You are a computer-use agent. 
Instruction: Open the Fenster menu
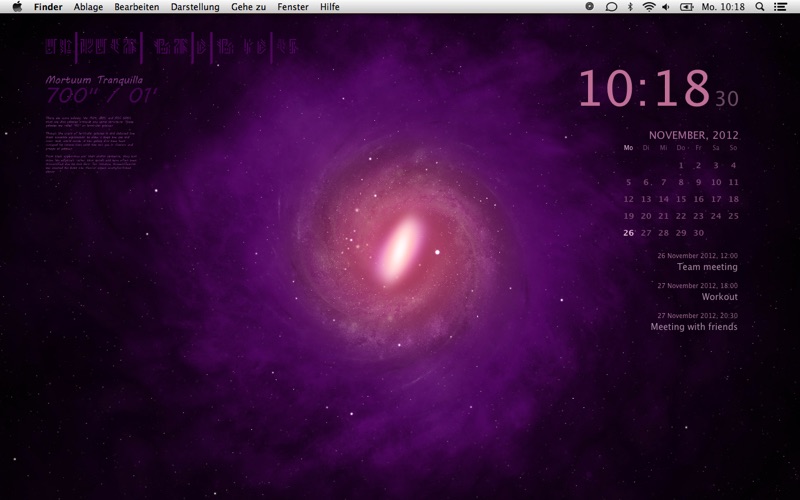click(x=293, y=7)
